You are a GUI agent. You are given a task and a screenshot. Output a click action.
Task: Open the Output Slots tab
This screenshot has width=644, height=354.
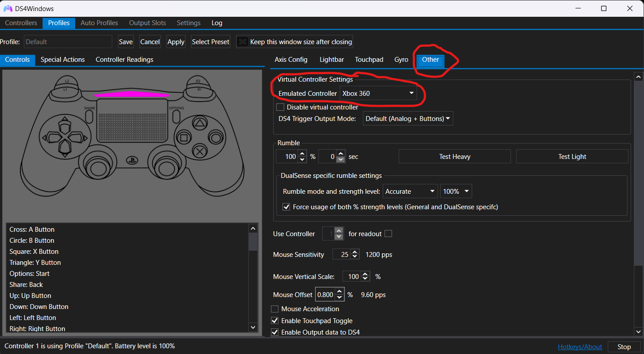click(148, 23)
